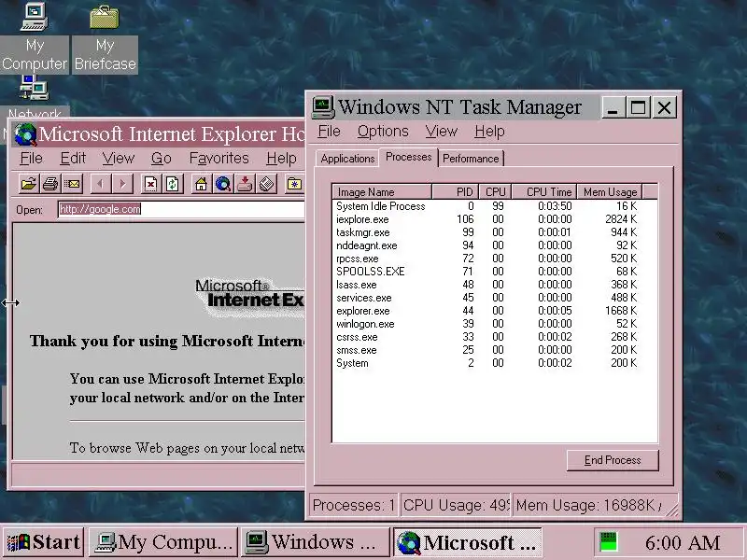Select the My Briefcase desktop icon

pyautogui.click(x=105, y=37)
